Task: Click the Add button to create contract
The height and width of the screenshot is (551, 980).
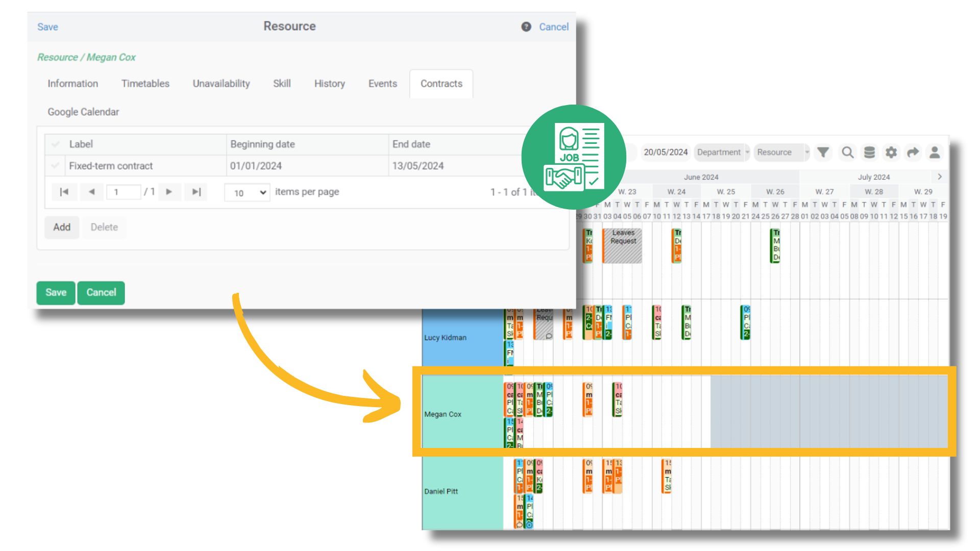Action: tap(61, 227)
